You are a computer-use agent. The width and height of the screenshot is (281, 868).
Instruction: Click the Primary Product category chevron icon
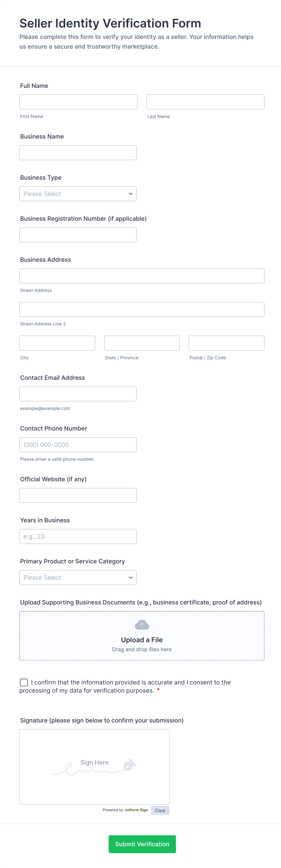[130, 577]
